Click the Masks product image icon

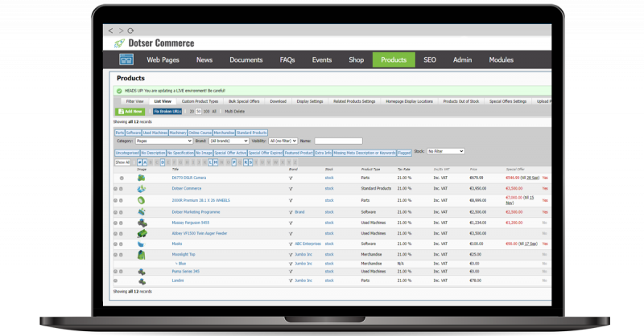[x=142, y=244]
